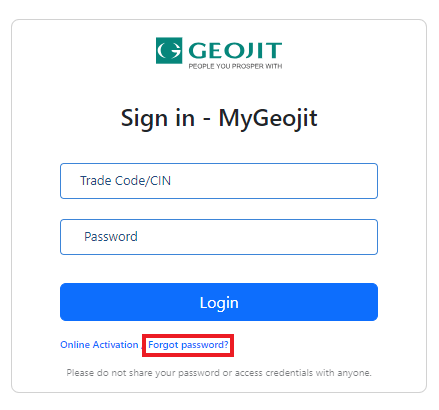Screen dimensions: 439x410
Task: Click the blue Login button
Action: (219, 302)
